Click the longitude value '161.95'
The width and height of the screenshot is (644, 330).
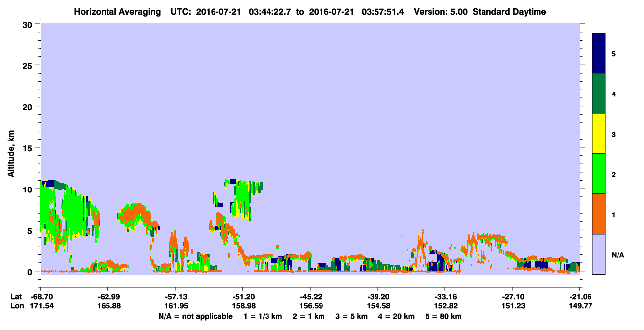pyautogui.click(x=175, y=306)
